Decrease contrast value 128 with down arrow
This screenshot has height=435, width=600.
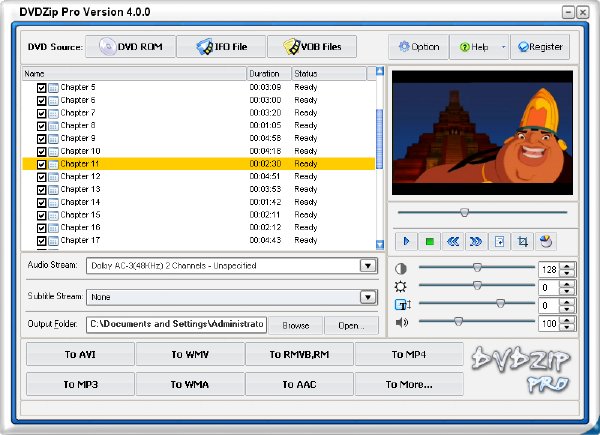[567, 273]
